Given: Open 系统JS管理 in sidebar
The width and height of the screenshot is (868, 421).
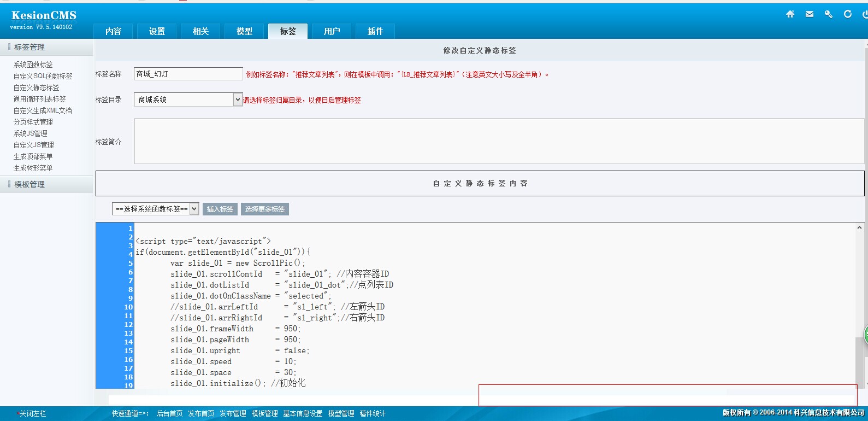Looking at the screenshot, I should coord(31,133).
